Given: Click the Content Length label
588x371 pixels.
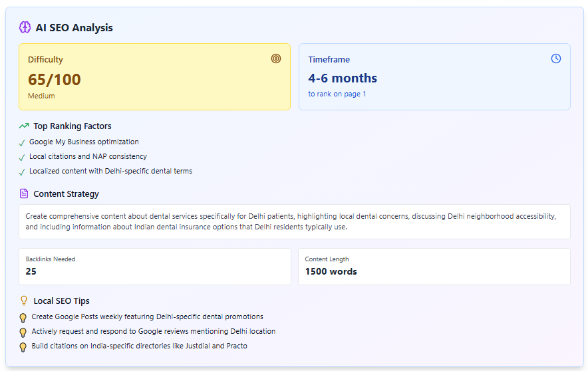Looking at the screenshot, I should click(x=327, y=259).
